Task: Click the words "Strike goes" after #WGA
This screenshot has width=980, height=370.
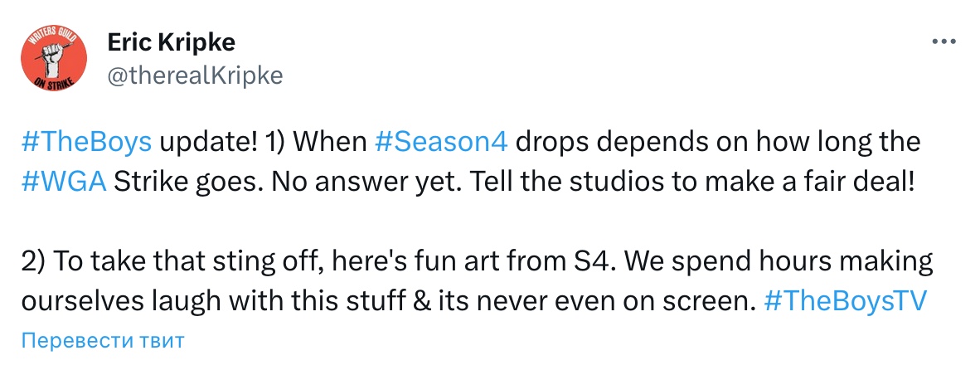Action: [x=172, y=182]
